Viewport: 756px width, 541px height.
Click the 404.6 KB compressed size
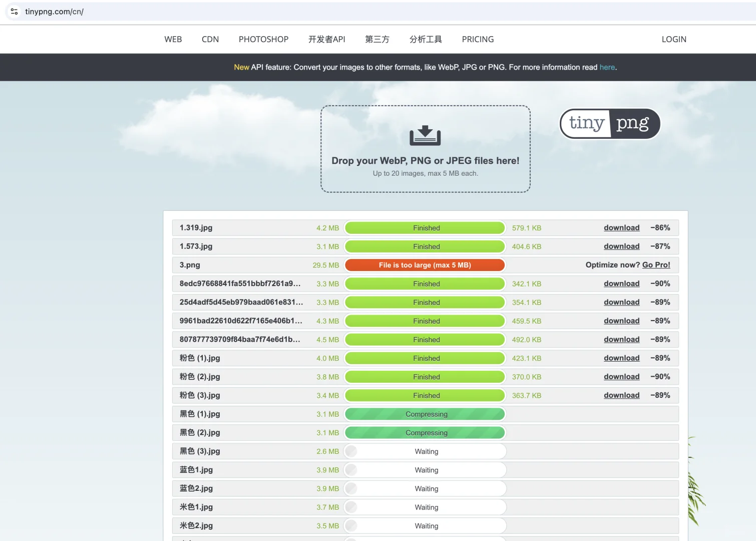[527, 246]
